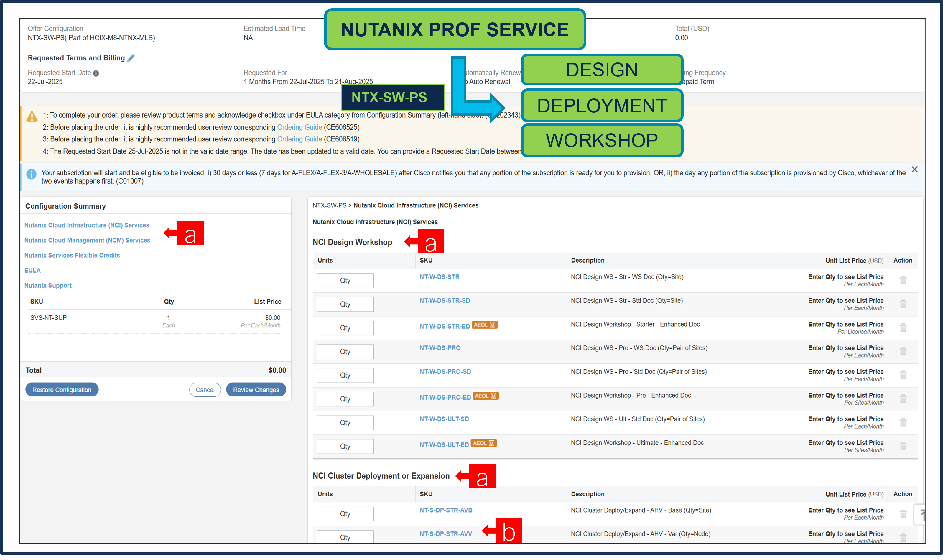Open the NT-W-DS-STR SKU details
The width and height of the screenshot is (943, 560).
click(x=440, y=276)
